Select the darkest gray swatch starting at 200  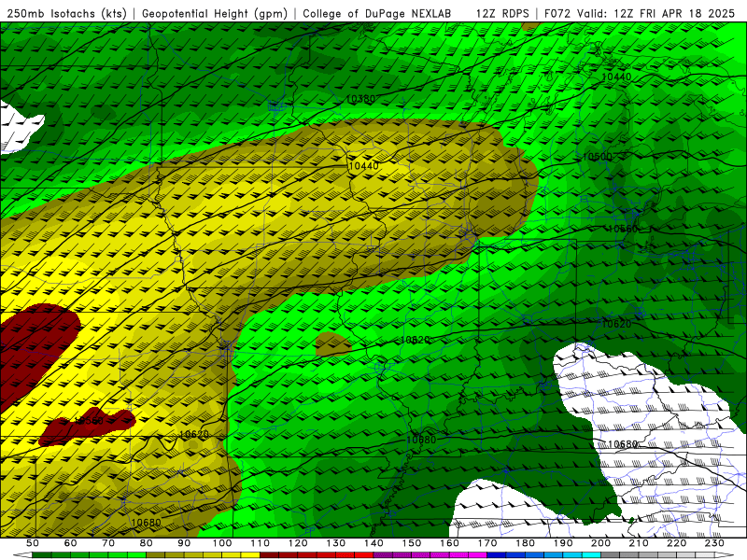click(x=611, y=555)
